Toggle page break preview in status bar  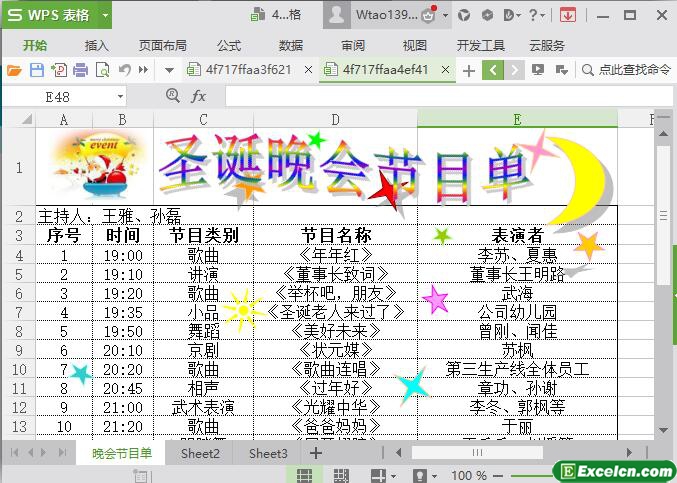(x=341, y=475)
